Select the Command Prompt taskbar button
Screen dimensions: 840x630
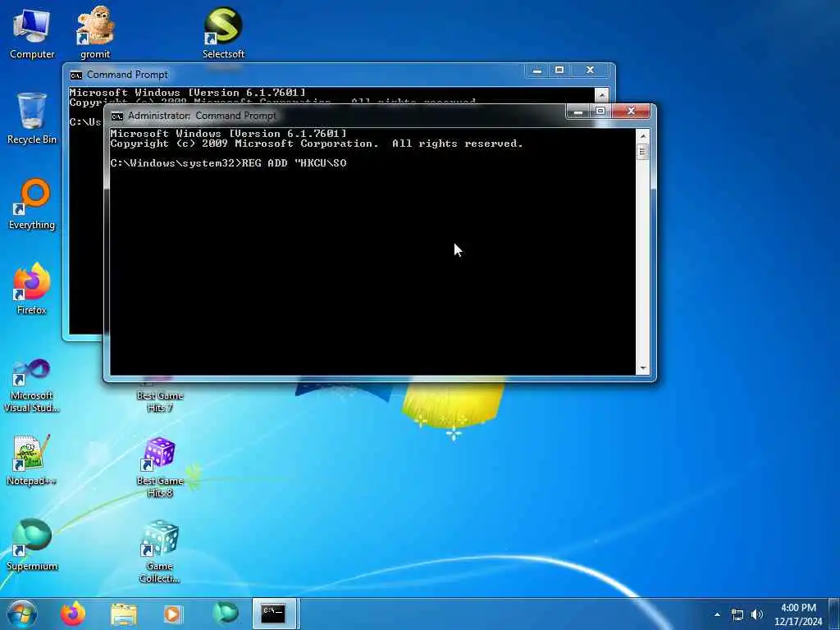pyautogui.click(x=274, y=614)
